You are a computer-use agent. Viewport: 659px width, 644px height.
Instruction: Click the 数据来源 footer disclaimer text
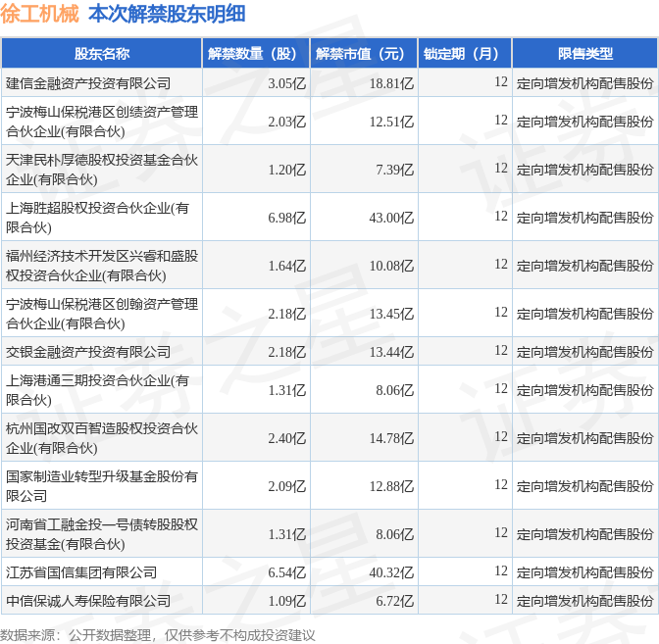pos(158,635)
